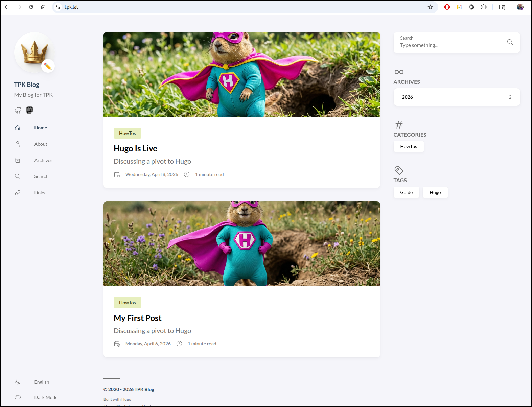Select the Hugo tag button
Image resolution: width=532 pixels, height=407 pixels.
tap(435, 192)
